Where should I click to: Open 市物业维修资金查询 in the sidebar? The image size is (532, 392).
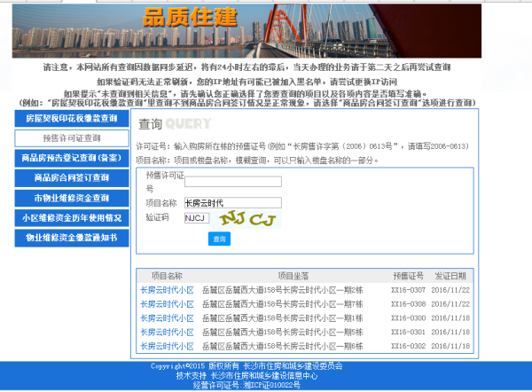coord(71,198)
